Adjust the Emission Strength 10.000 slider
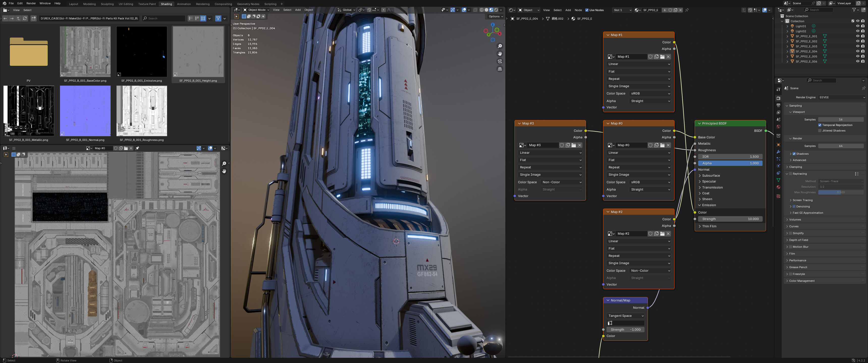 pyautogui.click(x=730, y=219)
